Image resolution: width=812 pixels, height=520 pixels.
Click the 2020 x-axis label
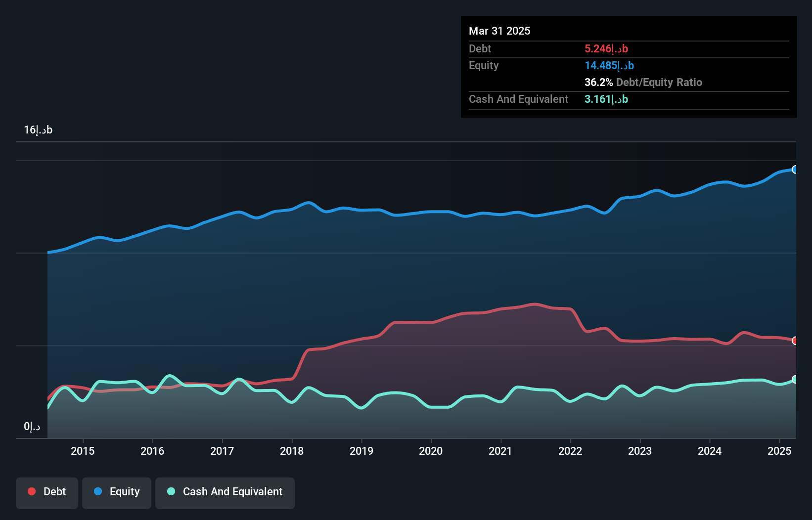click(431, 451)
